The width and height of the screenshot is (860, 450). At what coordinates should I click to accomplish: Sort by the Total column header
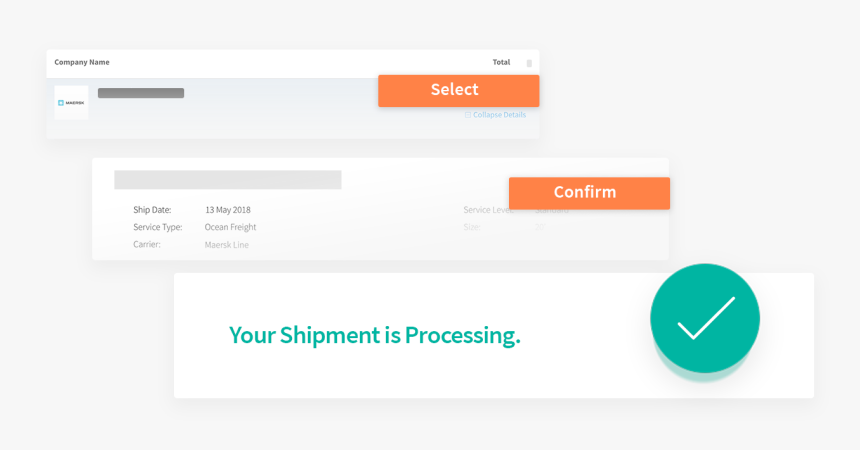coord(501,62)
